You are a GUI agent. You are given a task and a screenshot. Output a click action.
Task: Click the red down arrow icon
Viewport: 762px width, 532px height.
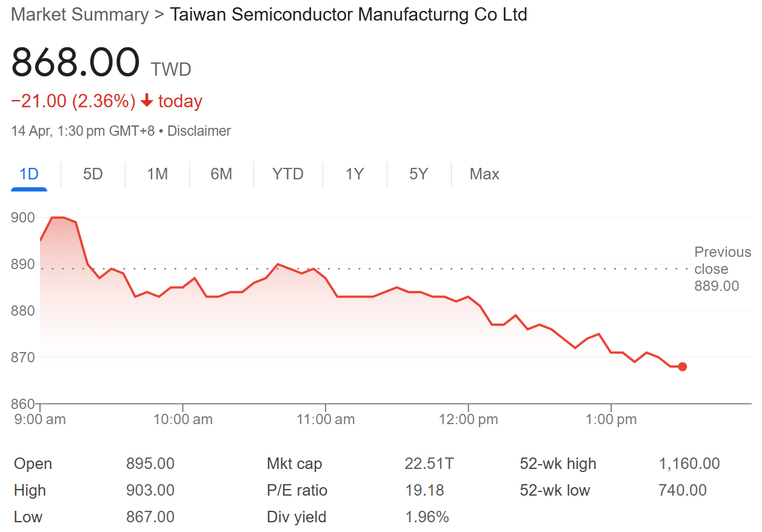point(146,101)
